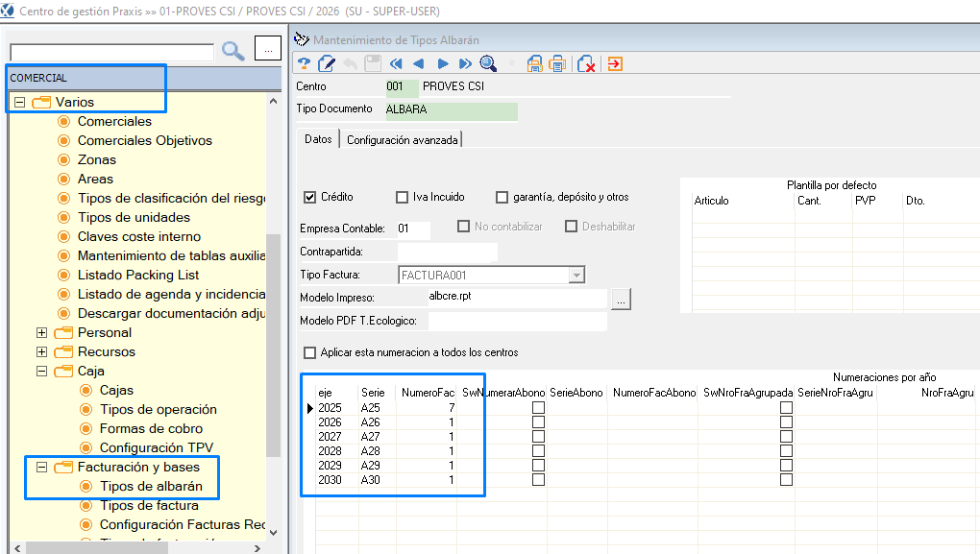Go to the next record
This screenshot has height=554, width=980.
coord(443,63)
